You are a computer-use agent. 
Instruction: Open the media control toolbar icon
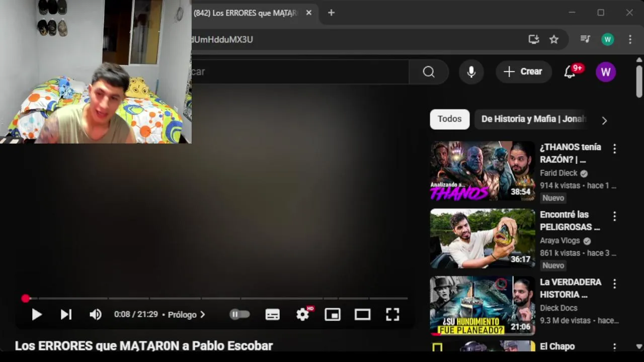click(x=585, y=39)
